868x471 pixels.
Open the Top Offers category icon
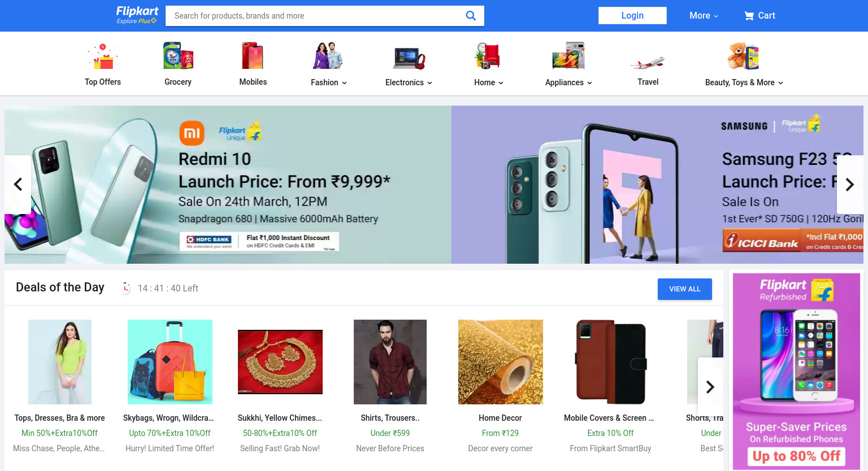(x=103, y=56)
